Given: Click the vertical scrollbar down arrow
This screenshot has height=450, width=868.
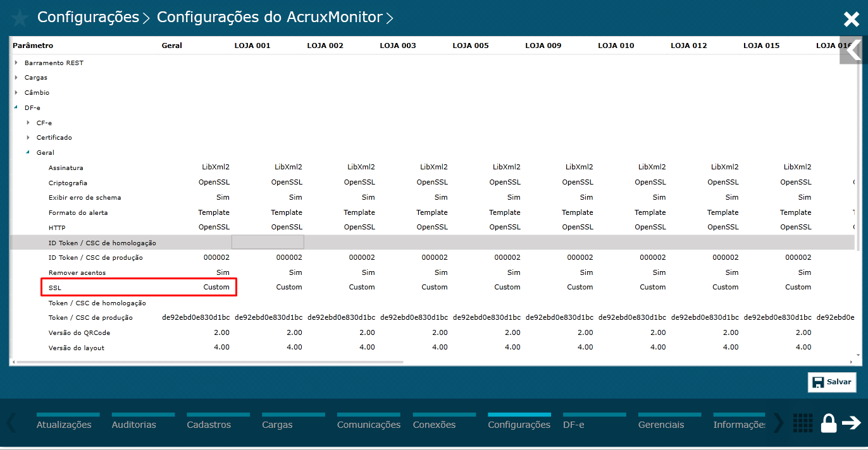Looking at the screenshot, I should [x=858, y=356].
